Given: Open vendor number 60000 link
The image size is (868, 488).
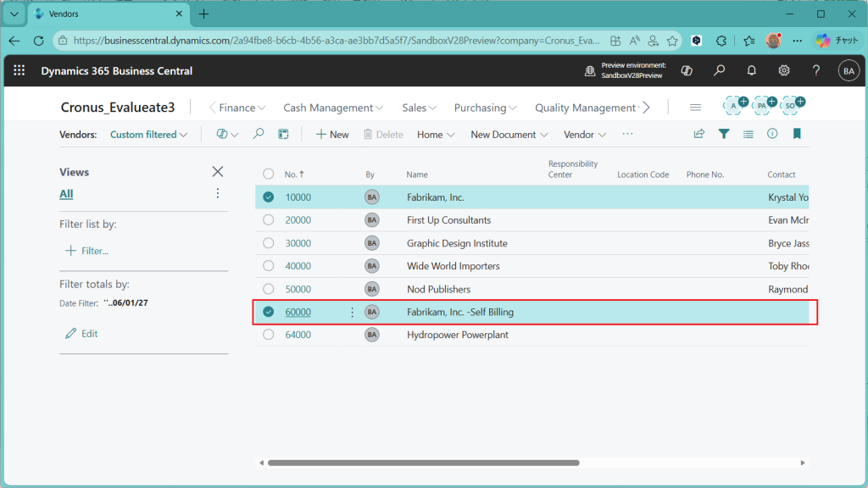Looking at the screenshot, I should pos(298,312).
